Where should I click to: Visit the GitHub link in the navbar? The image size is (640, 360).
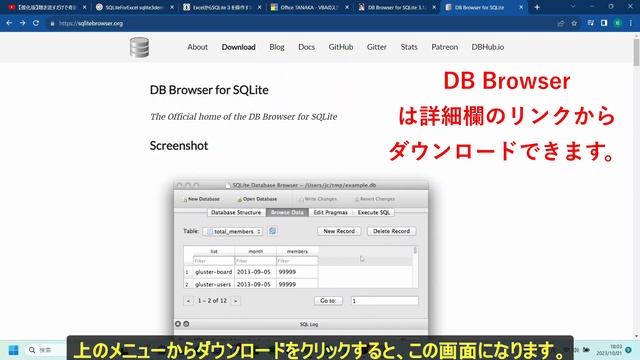click(x=341, y=47)
